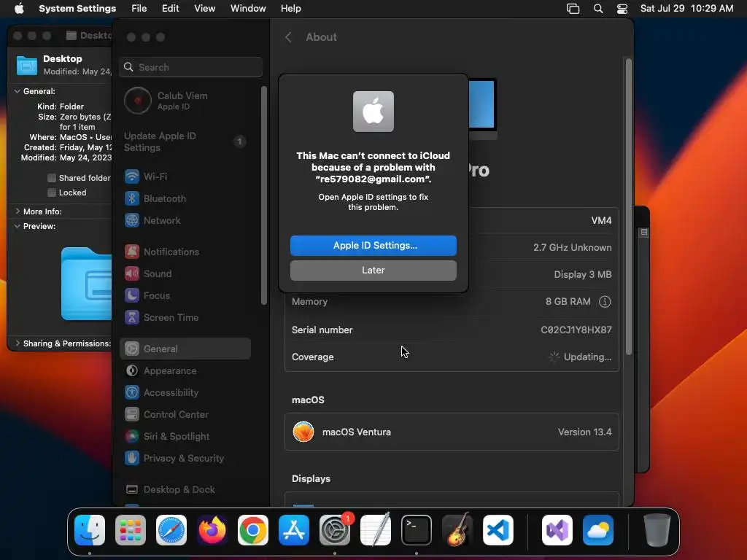The height and width of the screenshot is (560, 747).
Task: Open Spotlight search in menu bar
Action: (x=598, y=9)
